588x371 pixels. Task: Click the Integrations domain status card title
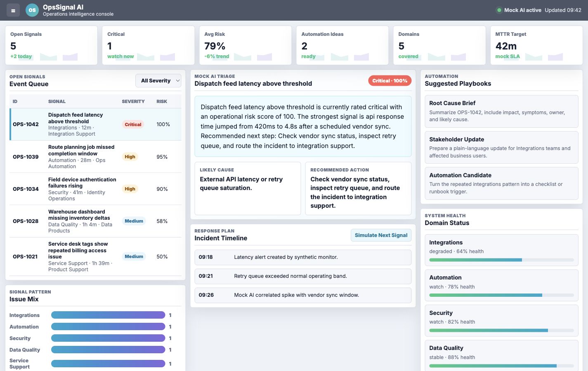(446, 242)
